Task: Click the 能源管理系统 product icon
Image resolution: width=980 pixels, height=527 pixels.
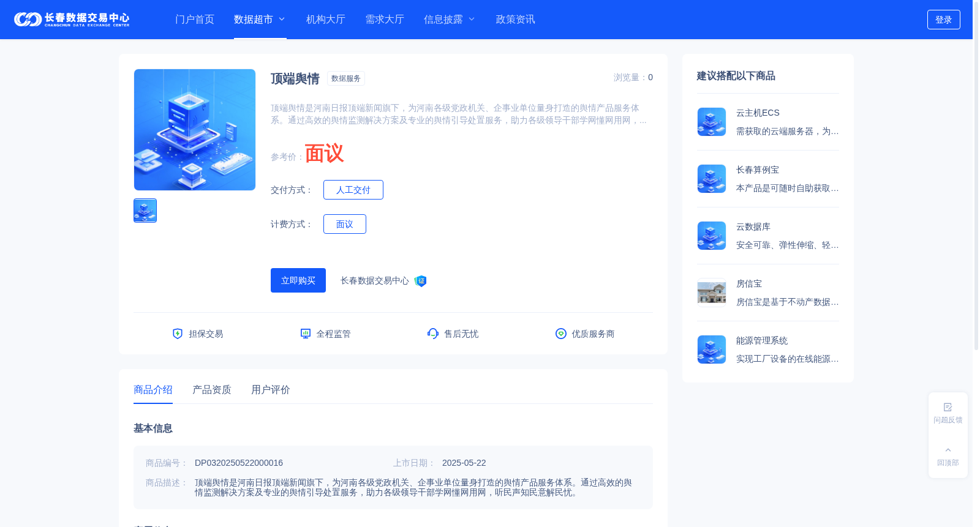Action: click(x=712, y=349)
